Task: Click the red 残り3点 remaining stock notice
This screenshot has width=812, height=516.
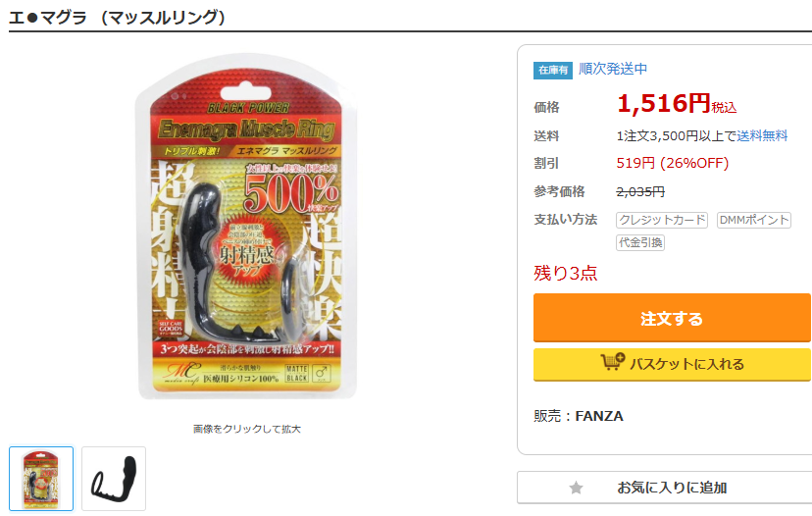Action: [x=566, y=273]
